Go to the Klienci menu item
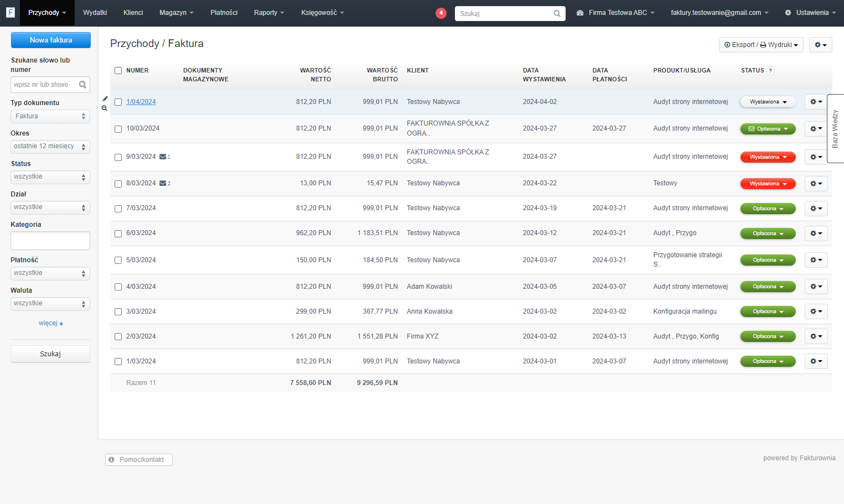Image resolution: width=844 pixels, height=504 pixels. click(x=133, y=13)
